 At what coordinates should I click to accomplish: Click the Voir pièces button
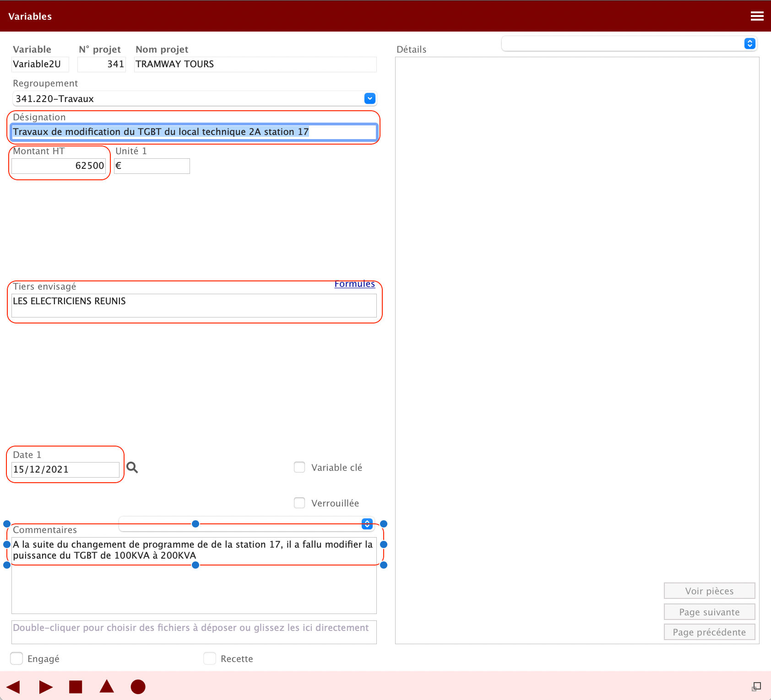pyautogui.click(x=709, y=591)
